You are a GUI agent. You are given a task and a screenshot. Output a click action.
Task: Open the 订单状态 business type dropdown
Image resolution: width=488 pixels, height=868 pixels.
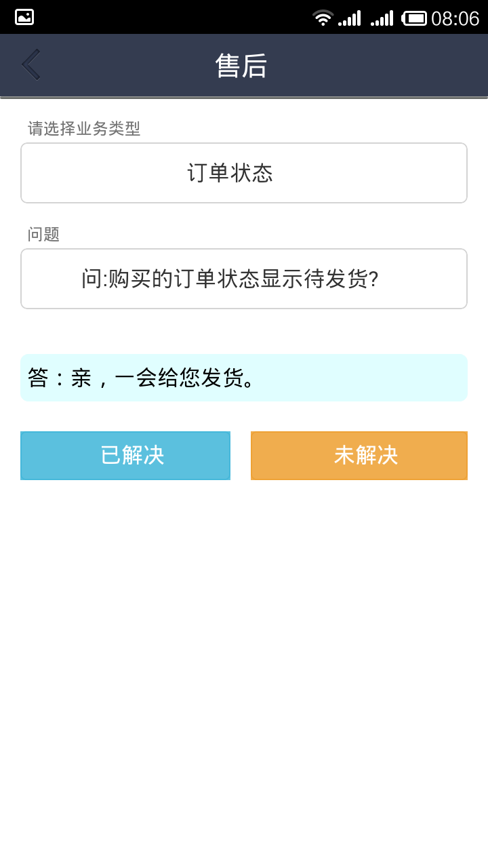pyautogui.click(x=244, y=173)
